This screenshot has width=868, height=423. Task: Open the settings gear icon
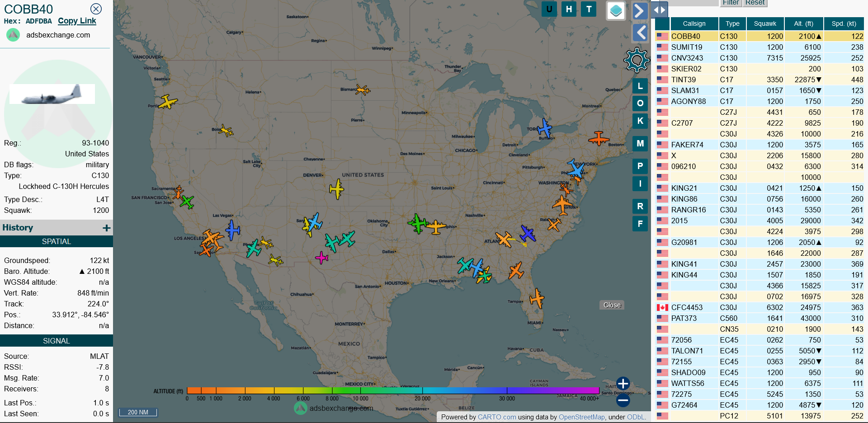637,60
